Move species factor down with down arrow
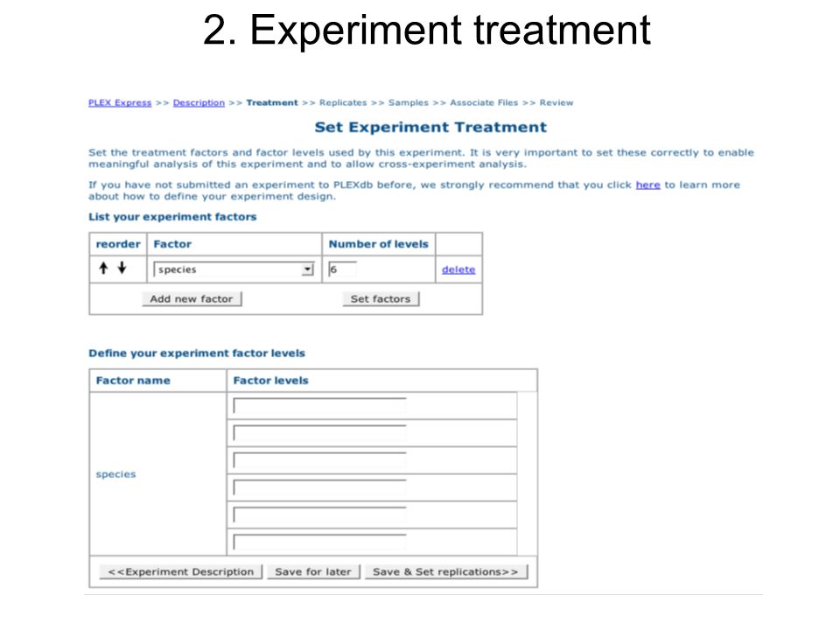This screenshot has width=840, height=630. click(122, 268)
